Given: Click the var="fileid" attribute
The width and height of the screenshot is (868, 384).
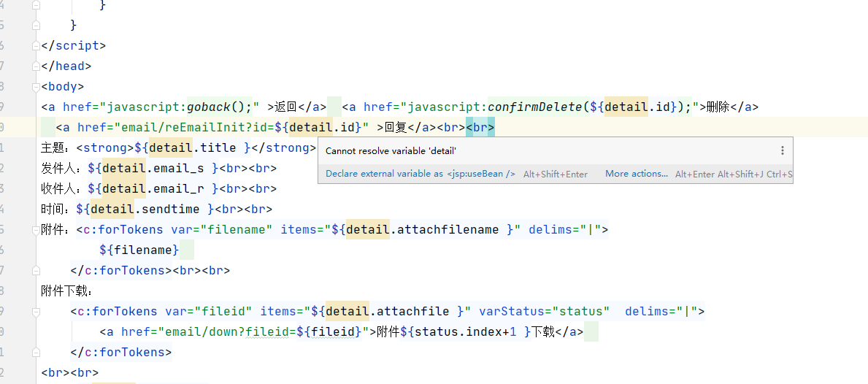Looking at the screenshot, I should coord(208,312).
